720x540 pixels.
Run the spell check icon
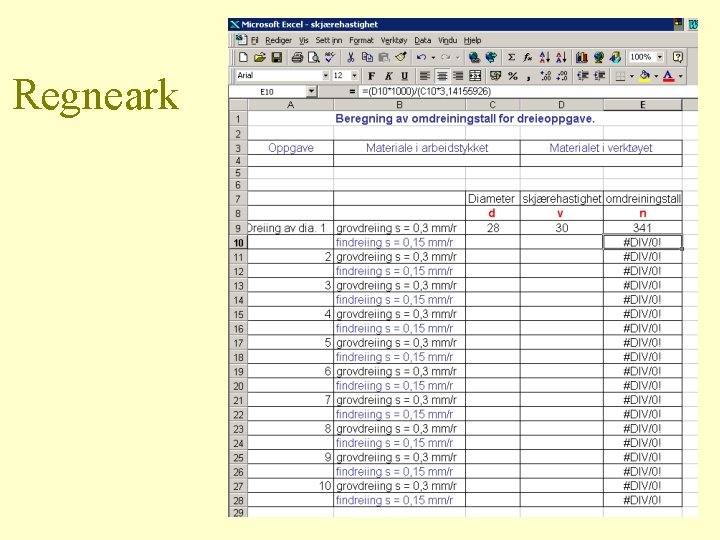pyautogui.click(x=330, y=57)
